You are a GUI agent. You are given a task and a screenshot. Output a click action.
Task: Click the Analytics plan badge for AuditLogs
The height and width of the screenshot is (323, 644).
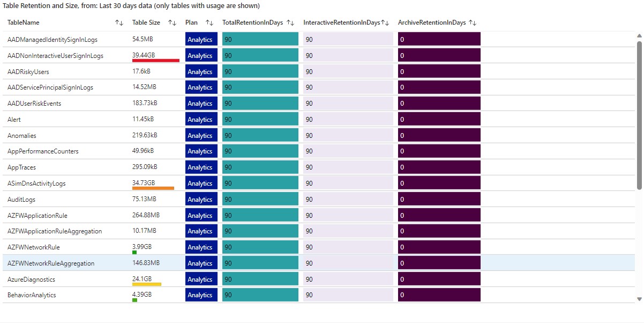coord(201,200)
